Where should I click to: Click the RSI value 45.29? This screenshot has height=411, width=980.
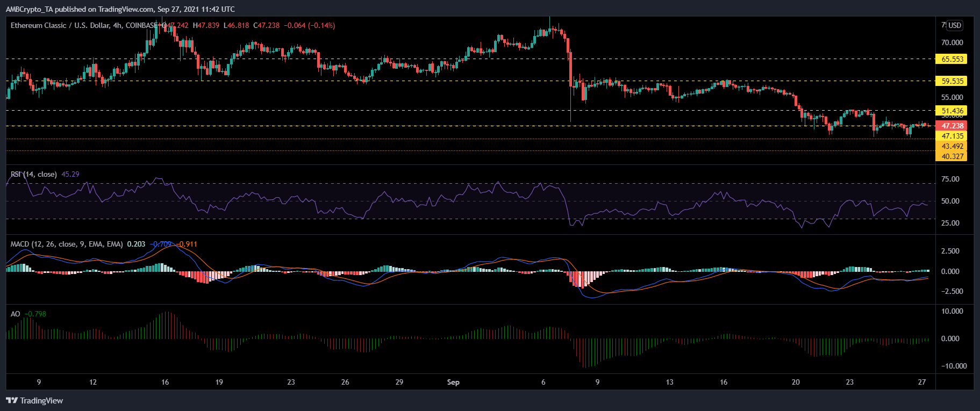[x=70, y=174]
